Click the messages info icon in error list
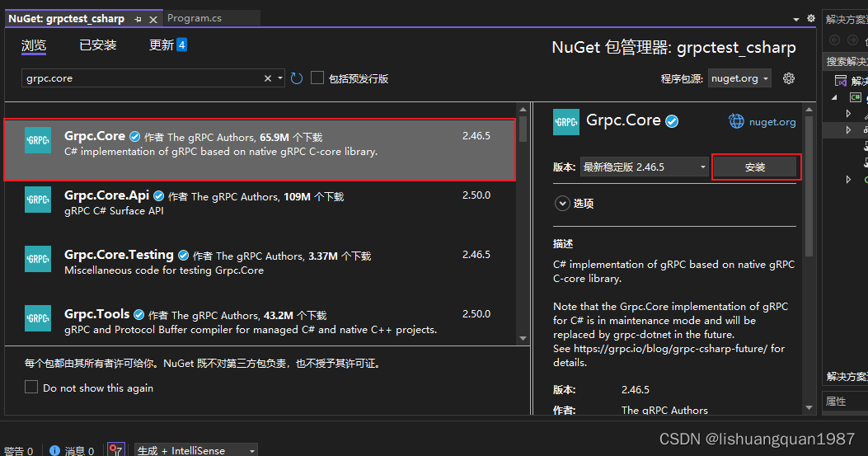Image resolution: width=868 pixels, height=456 pixels. [55, 450]
